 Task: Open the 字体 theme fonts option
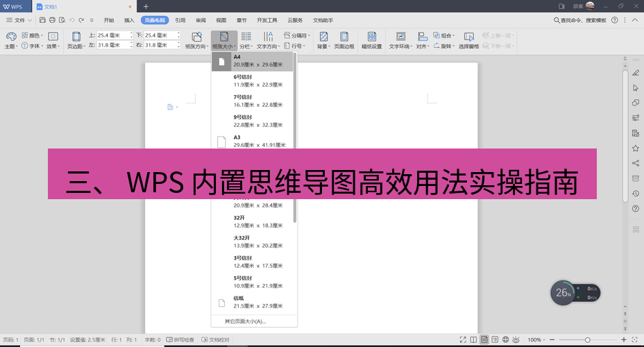(x=32, y=46)
